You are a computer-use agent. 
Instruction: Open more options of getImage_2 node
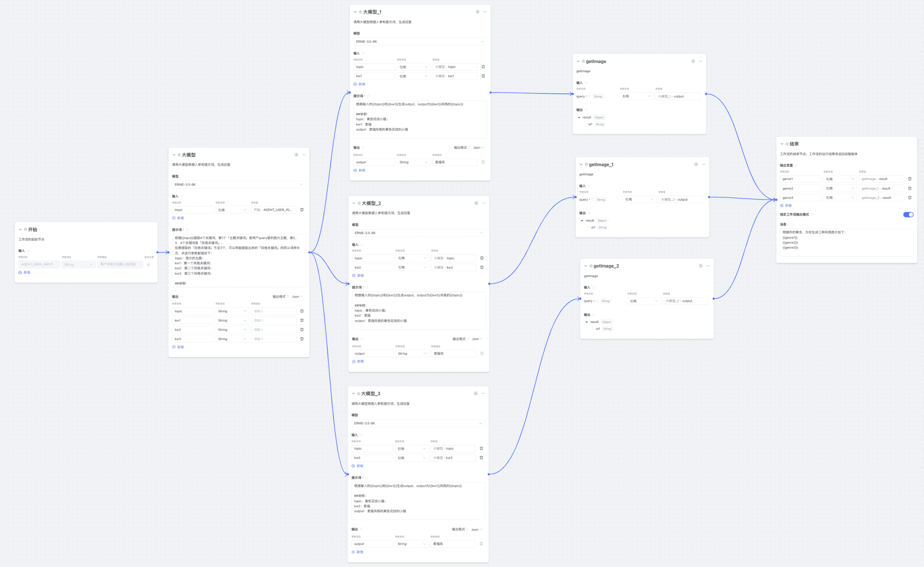[x=708, y=266]
